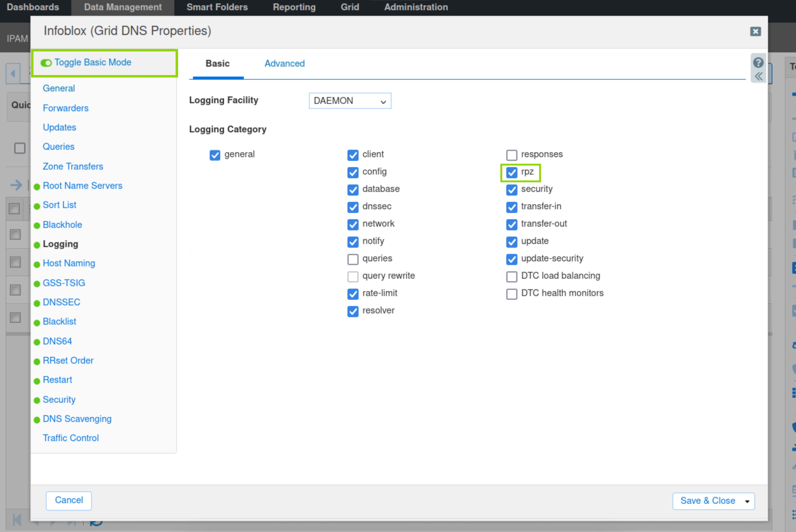Select Traffic Control in the sidebar

[x=71, y=438]
